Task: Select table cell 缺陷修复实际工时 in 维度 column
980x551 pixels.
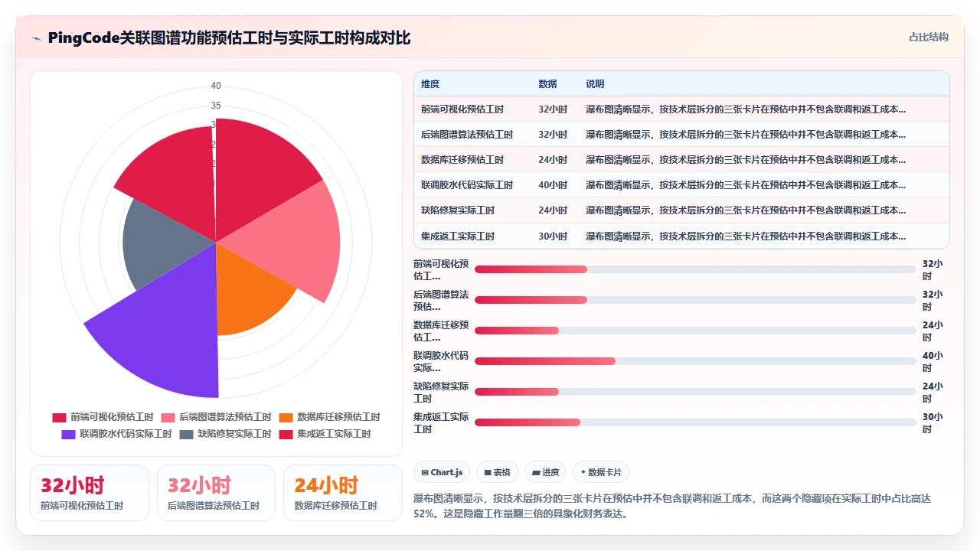Action: point(458,210)
